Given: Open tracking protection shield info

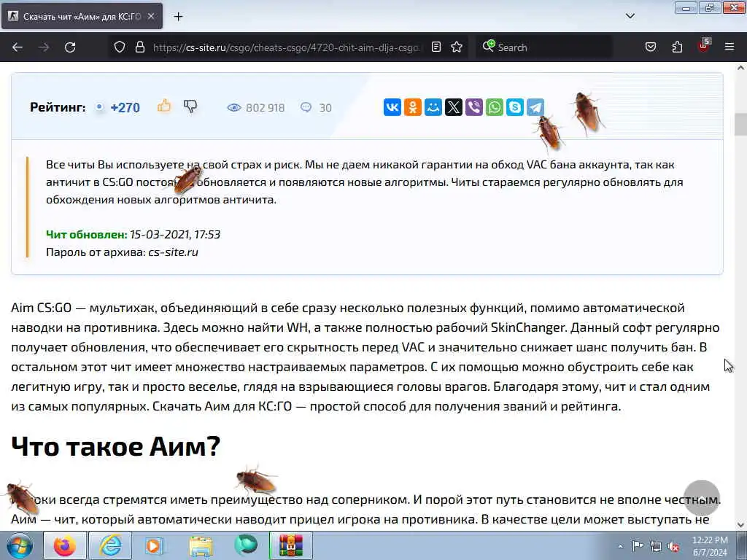Looking at the screenshot, I should (x=120, y=47).
